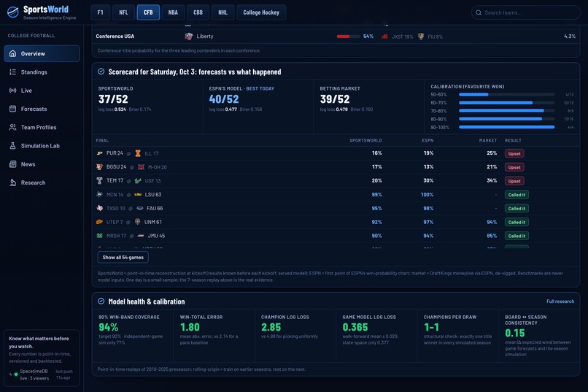The image size is (588, 392).
Task: Click the Forecasts calendar icon
Action: (x=12, y=109)
